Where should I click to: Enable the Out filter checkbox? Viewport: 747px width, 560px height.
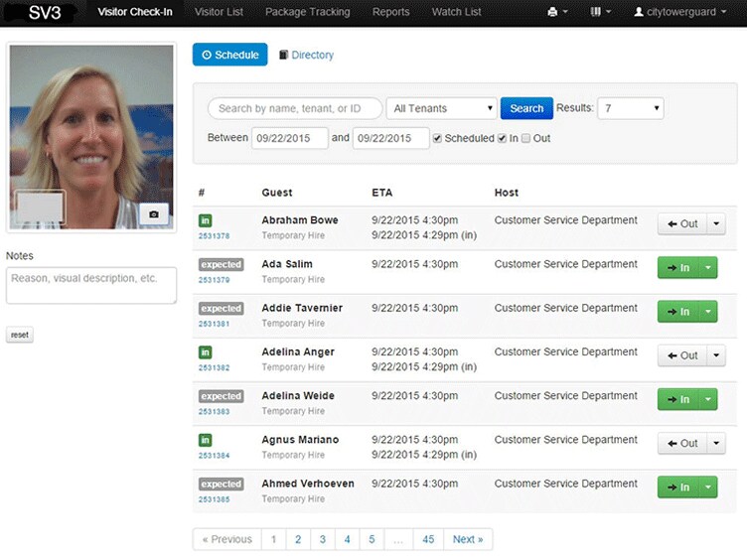pyautogui.click(x=526, y=138)
